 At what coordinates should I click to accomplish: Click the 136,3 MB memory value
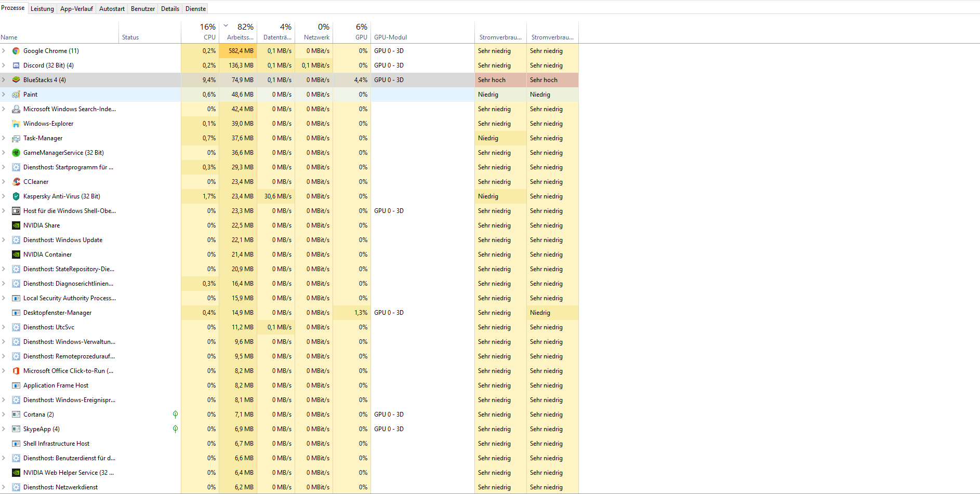(x=241, y=65)
